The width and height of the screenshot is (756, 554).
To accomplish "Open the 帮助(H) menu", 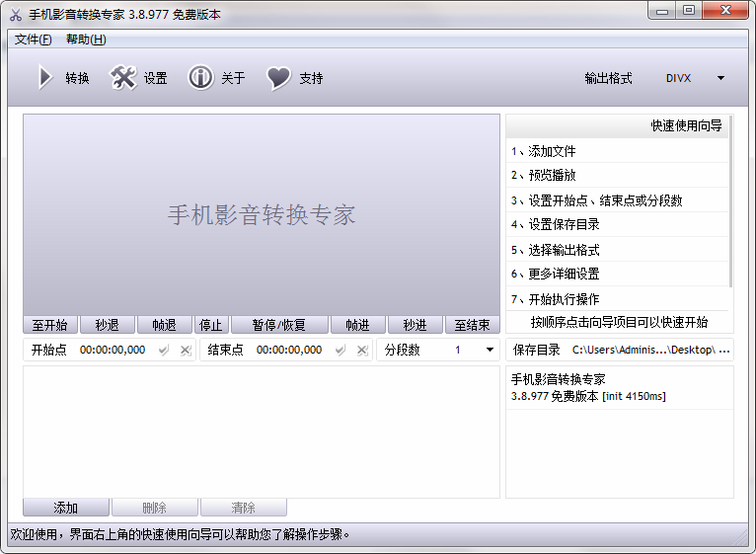I will pos(86,40).
